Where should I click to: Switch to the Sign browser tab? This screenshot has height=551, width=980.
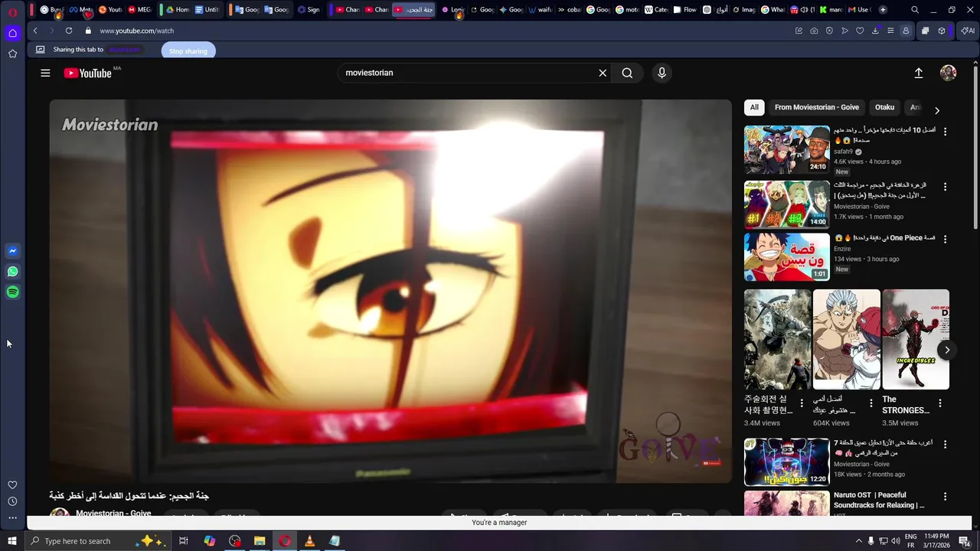[309, 10]
